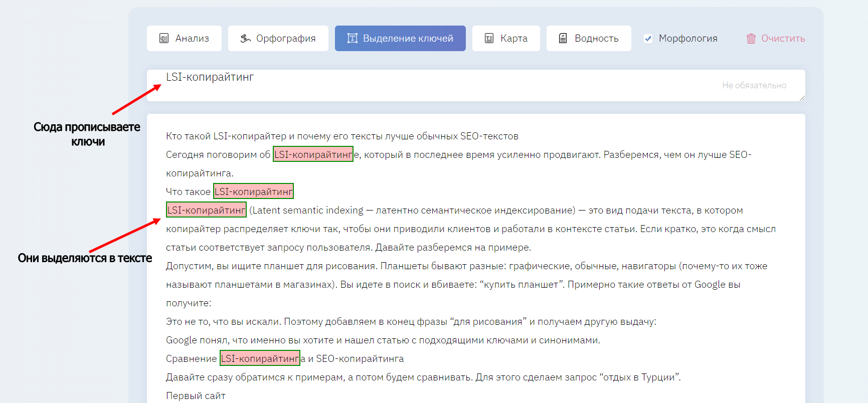Click the trash icon next to Очистить
The height and width of the screenshot is (403, 868).
click(x=751, y=39)
